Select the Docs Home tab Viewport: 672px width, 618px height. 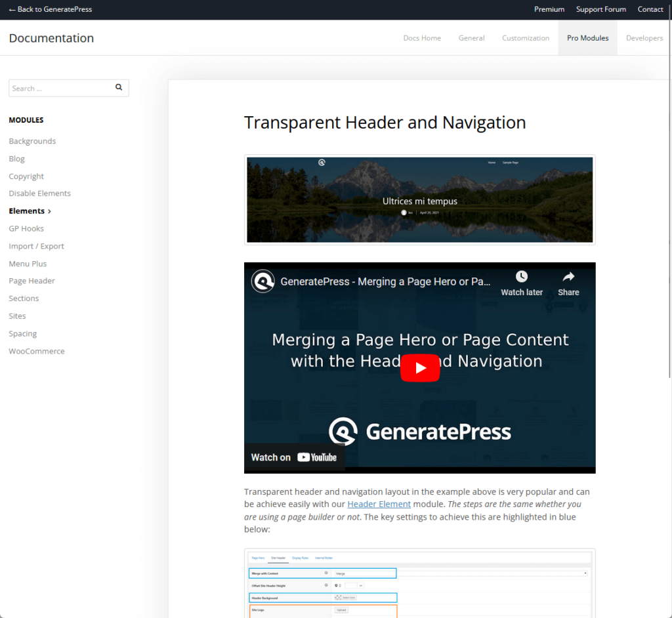422,38
